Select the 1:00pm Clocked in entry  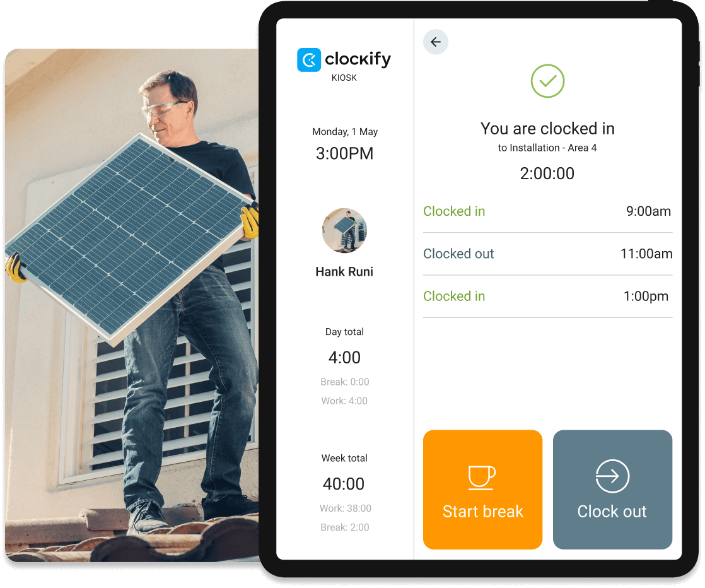[x=547, y=297]
